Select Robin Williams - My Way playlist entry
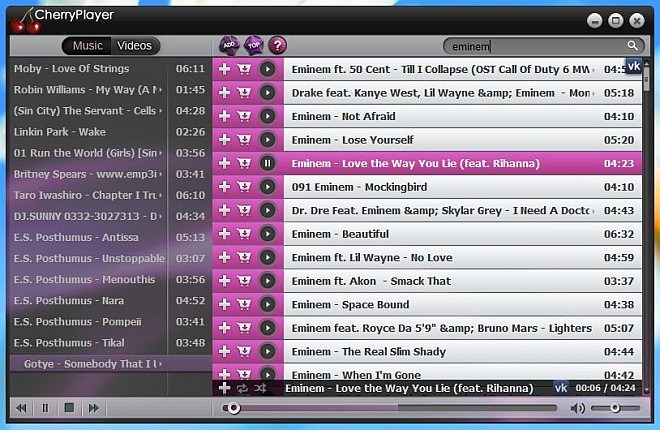The image size is (660, 430). tap(109, 90)
